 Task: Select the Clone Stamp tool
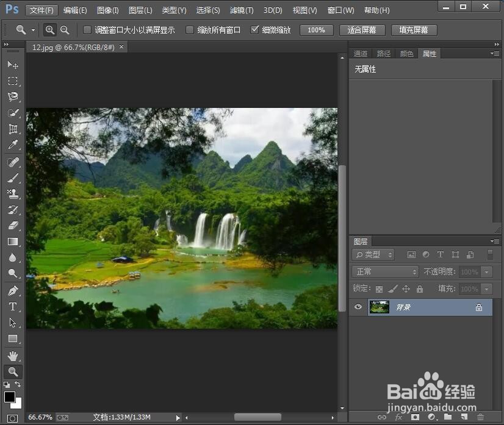[13, 193]
